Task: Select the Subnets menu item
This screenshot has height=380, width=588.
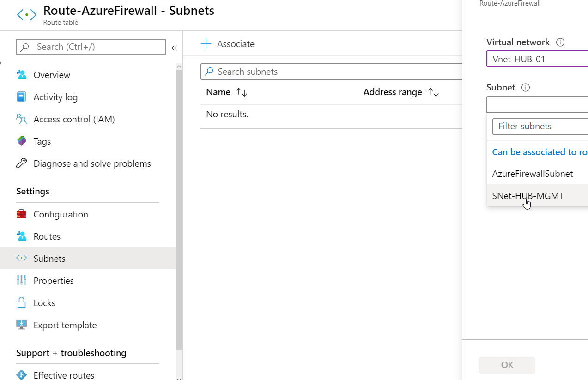Action: click(88, 259)
